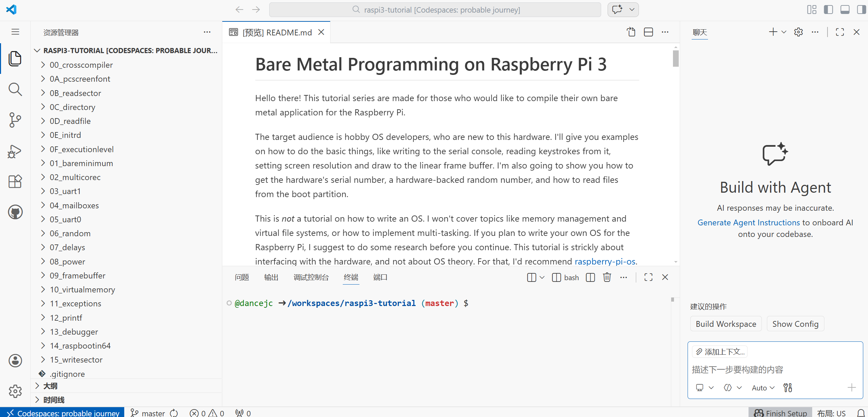The width and height of the screenshot is (868, 417).
Task: Open the Generate Agent Instructions link
Action: (x=748, y=223)
